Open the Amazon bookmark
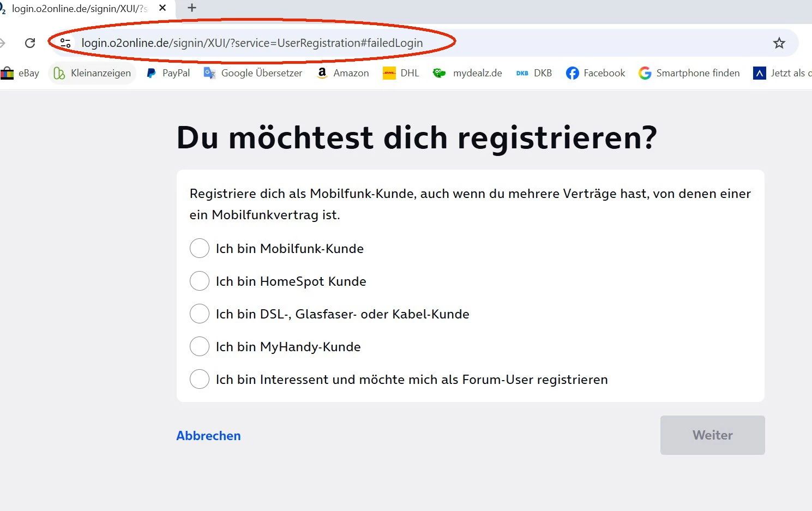This screenshot has width=812, height=511. pos(343,73)
